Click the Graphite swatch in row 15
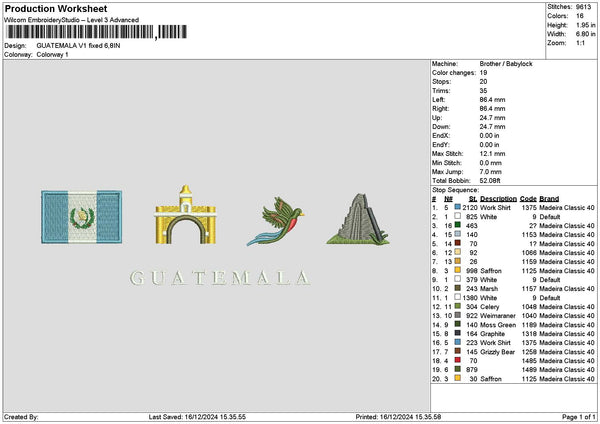This screenshot has height=424, width=600. (457, 333)
